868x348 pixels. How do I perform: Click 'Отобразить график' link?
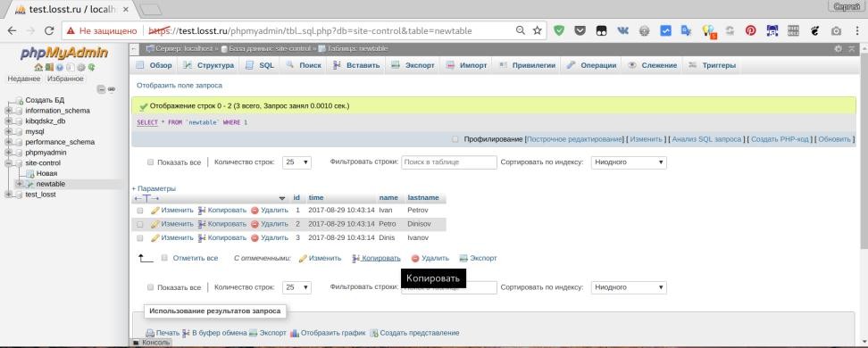329,333
